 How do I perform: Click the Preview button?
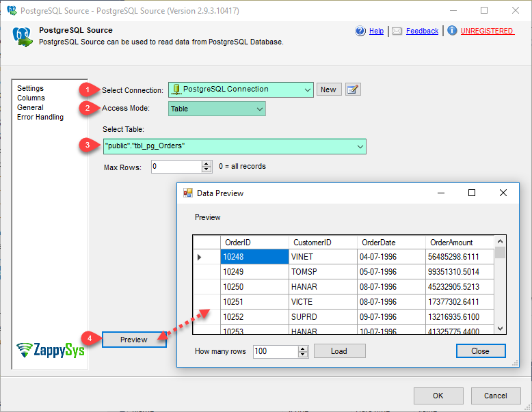[134, 340]
